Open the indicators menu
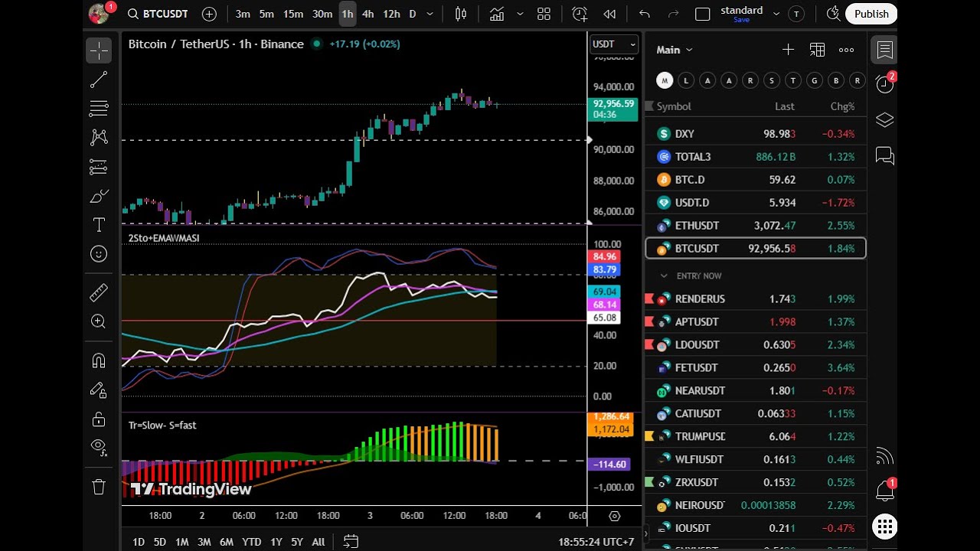 click(x=497, y=14)
